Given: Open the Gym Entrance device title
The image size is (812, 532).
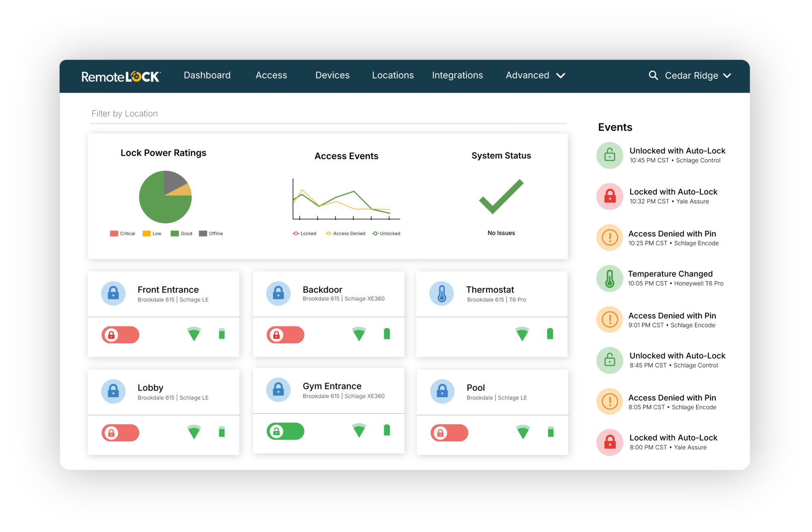Looking at the screenshot, I should (x=332, y=386).
